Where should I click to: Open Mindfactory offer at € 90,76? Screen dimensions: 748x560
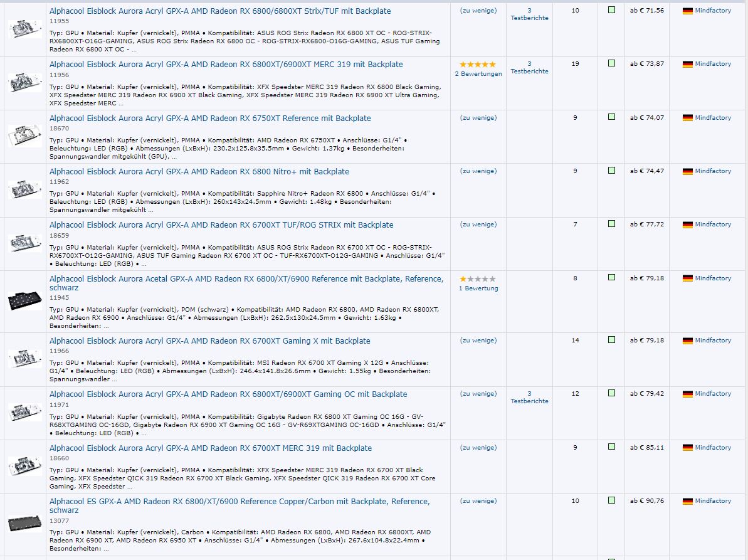point(713,501)
